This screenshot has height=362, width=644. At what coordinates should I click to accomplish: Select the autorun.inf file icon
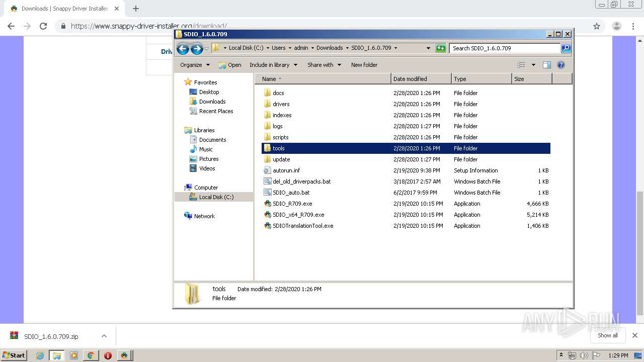pyautogui.click(x=268, y=170)
